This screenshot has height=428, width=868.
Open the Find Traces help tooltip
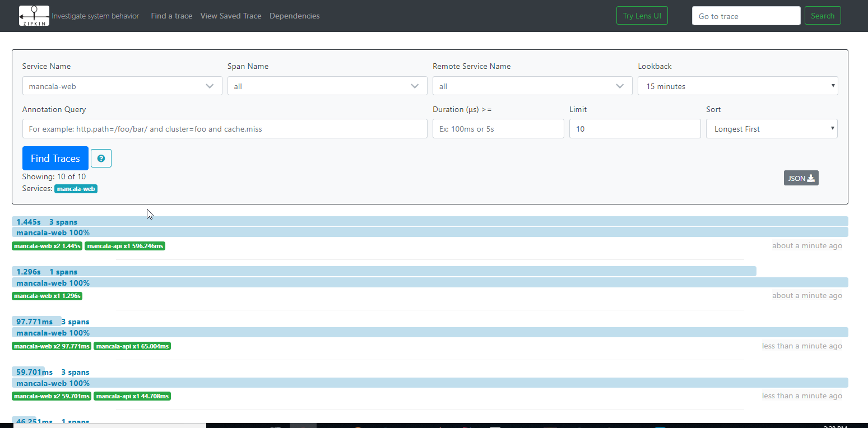point(101,158)
